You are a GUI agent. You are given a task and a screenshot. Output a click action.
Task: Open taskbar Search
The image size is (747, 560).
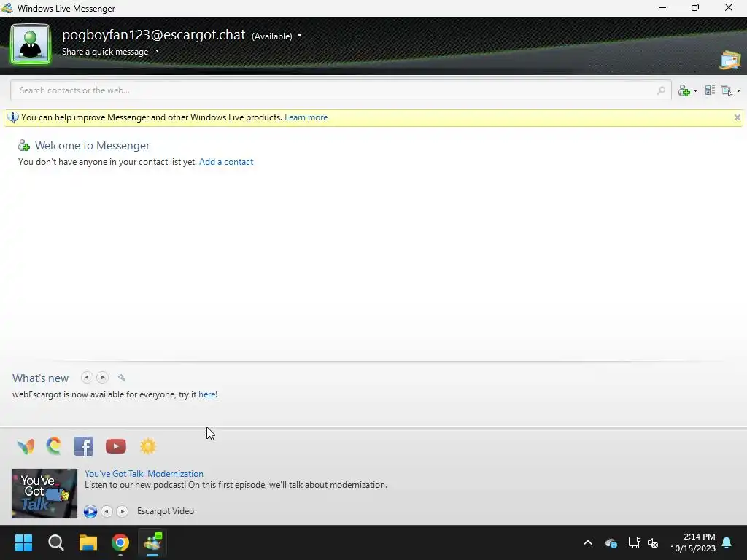pos(55,542)
